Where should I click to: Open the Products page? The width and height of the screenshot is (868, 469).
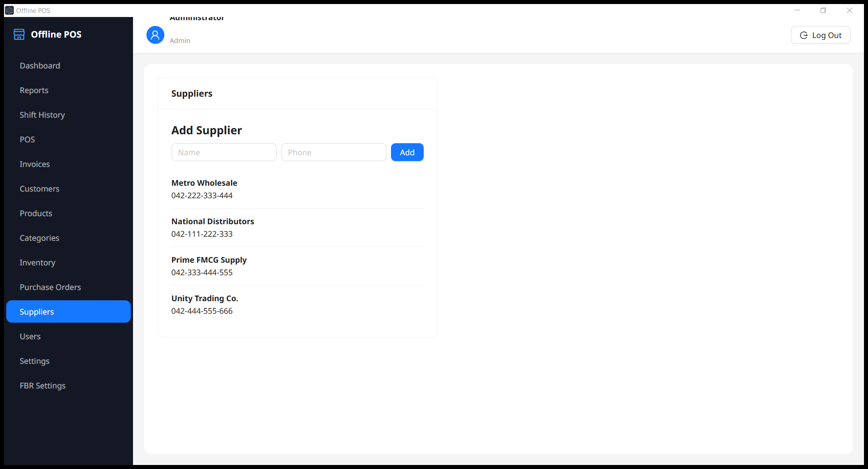[69, 213]
